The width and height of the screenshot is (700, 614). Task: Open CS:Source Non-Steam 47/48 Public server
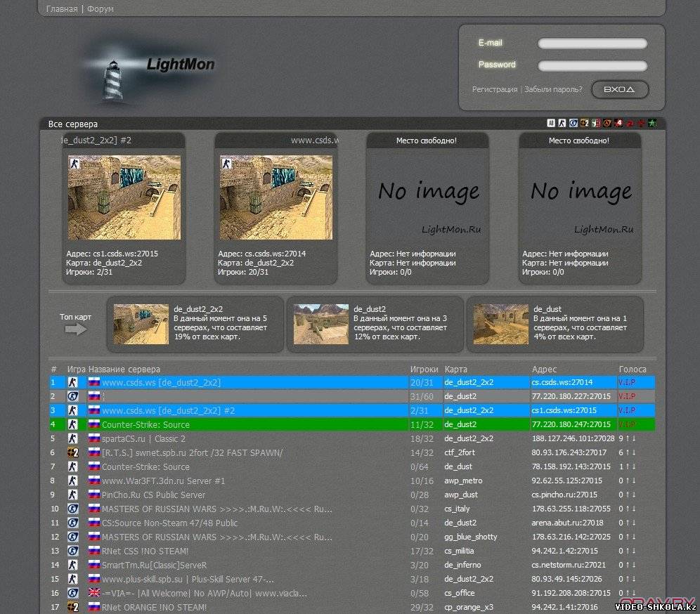click(169, 523)
